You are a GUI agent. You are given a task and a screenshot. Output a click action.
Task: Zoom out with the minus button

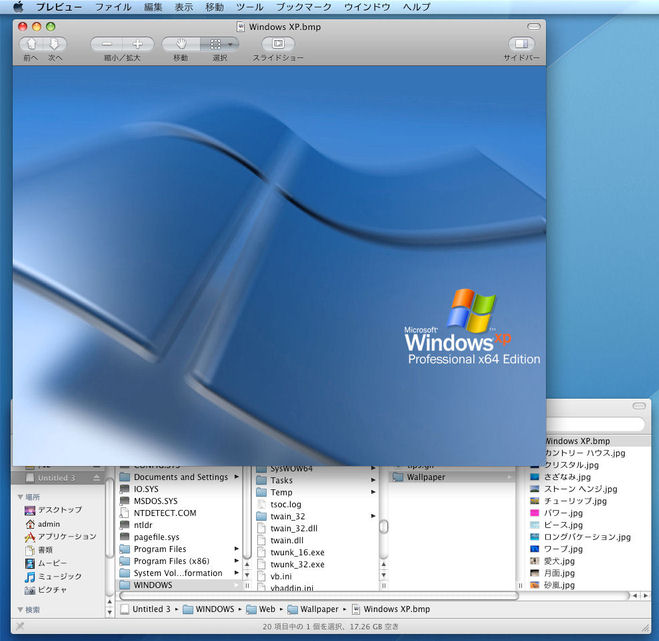tap(108, 44)
